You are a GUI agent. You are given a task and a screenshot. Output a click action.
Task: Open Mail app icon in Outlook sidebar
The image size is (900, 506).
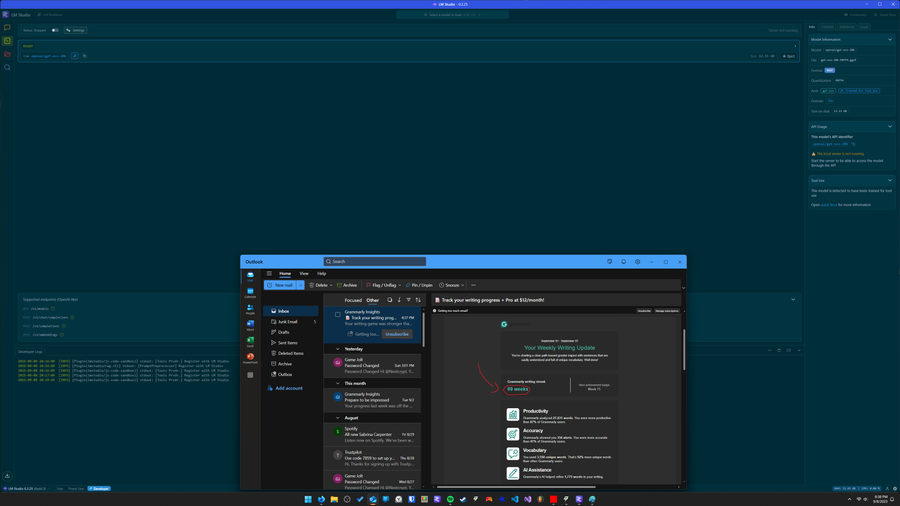(x=250, y=276)
